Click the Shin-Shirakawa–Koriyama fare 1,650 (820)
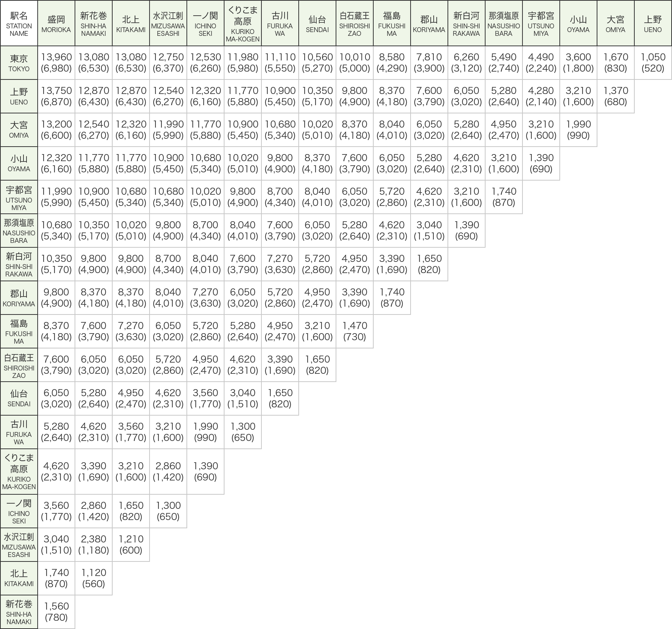This screenshot has height=629, width=672. (x=429, y=264)
